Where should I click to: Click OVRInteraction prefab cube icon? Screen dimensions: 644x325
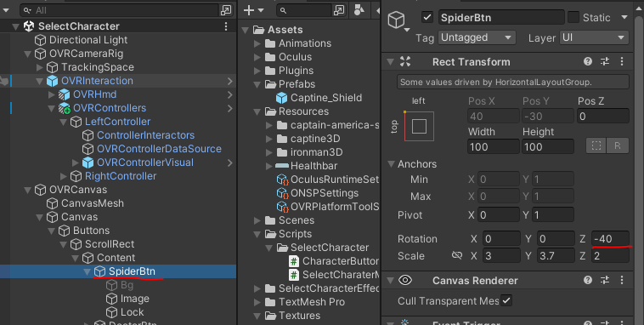pos(52,81)
